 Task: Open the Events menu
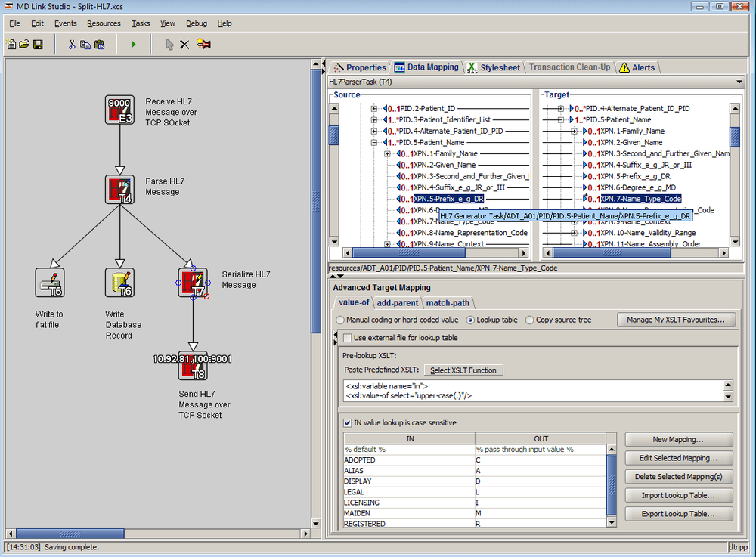click(x=66, y=23)
